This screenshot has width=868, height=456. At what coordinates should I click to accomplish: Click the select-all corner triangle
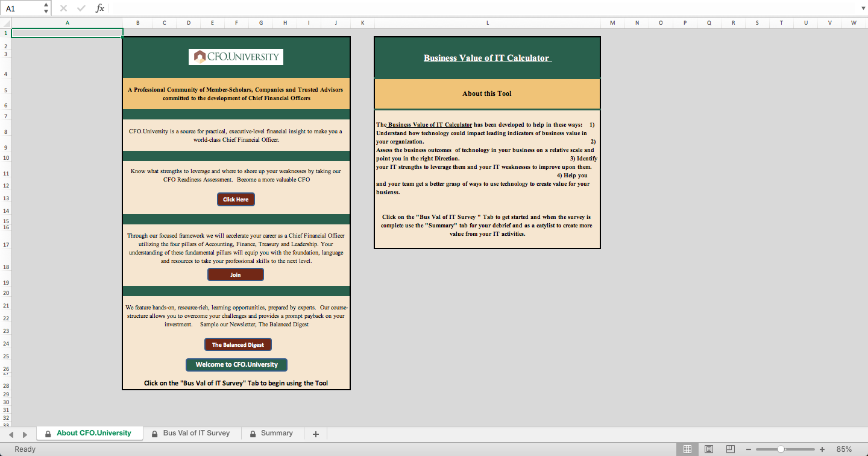click(6, 23)
